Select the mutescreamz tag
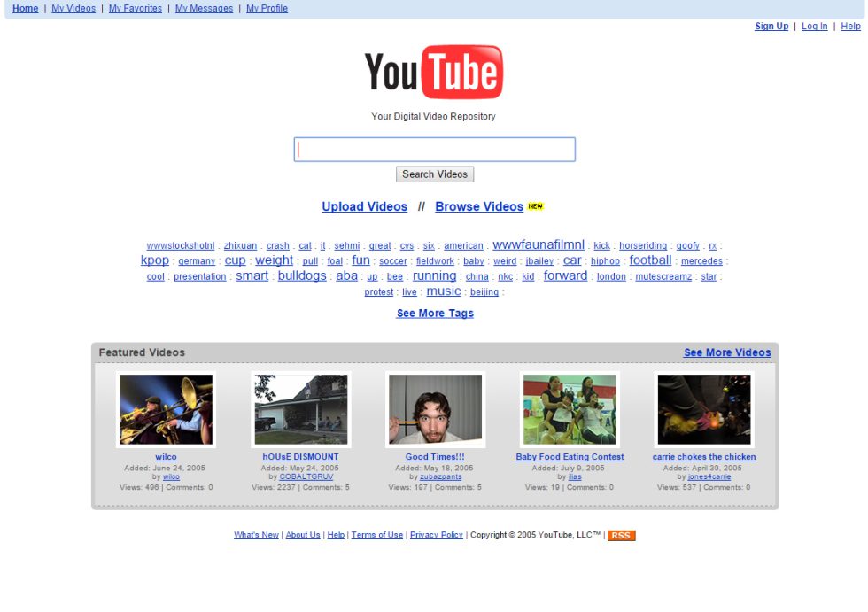The height and width of the screenshot is (612, 868). coord(663,276)
